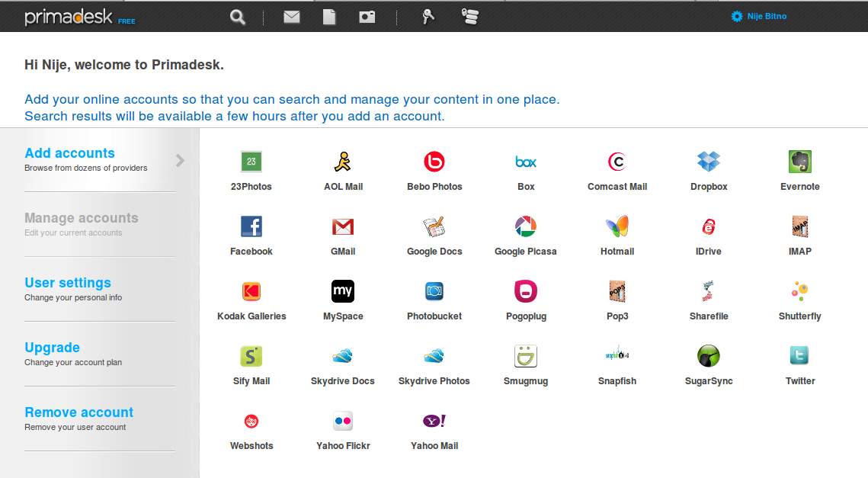The width and height of the screenshot is (868, 478).
Task: Select Remove account in the sidebar
Action: point(78,412)
